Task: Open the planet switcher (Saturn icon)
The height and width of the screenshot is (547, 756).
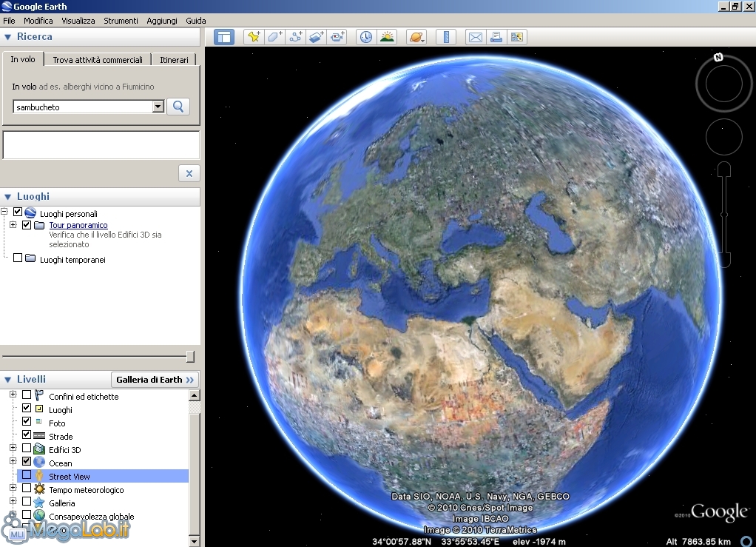Action: coord(416,37)
